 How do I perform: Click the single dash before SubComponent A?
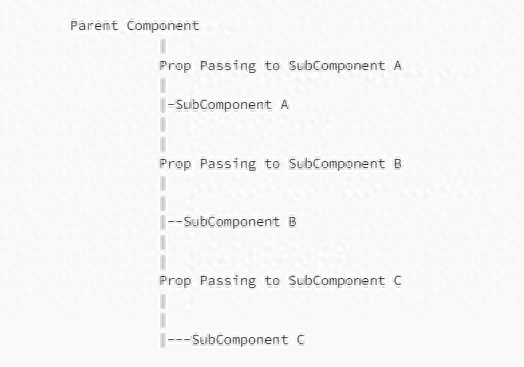coord(171,105)
